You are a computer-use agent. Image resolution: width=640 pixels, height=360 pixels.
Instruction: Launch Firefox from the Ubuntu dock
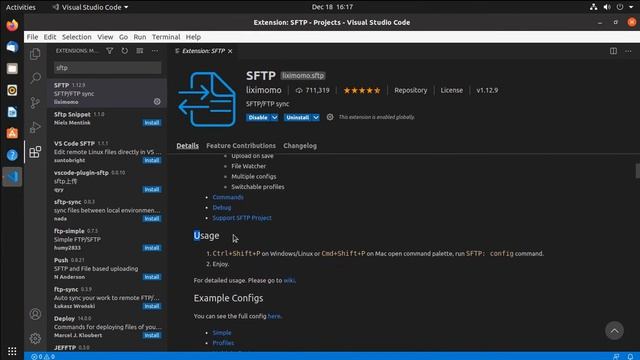[x=12, y=25]
